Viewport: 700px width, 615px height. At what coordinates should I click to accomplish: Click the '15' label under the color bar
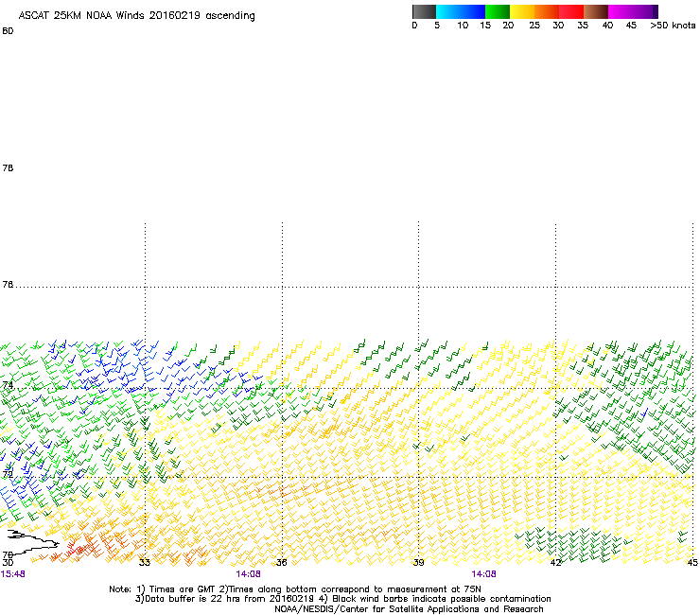pos(485,26)
